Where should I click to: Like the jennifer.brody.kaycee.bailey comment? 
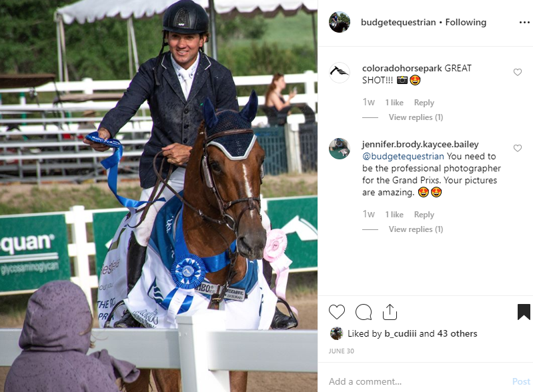pos(518,148)
